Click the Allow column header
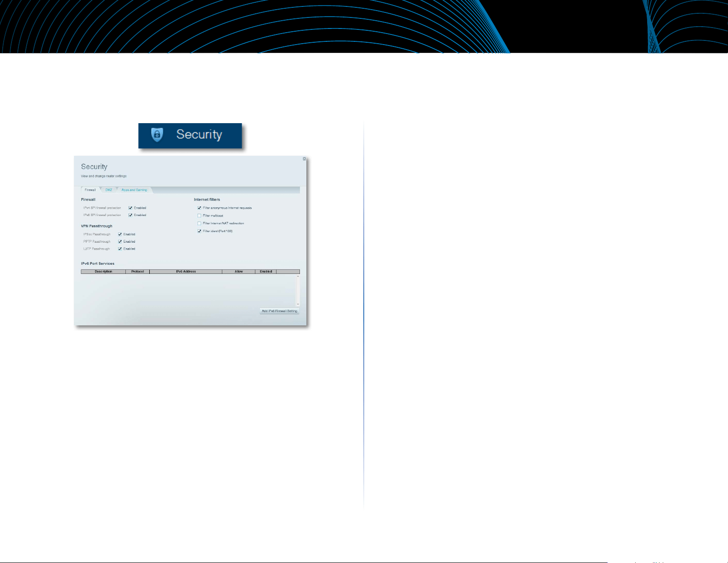Screen dimensions: 728x563 pos(239,272)
